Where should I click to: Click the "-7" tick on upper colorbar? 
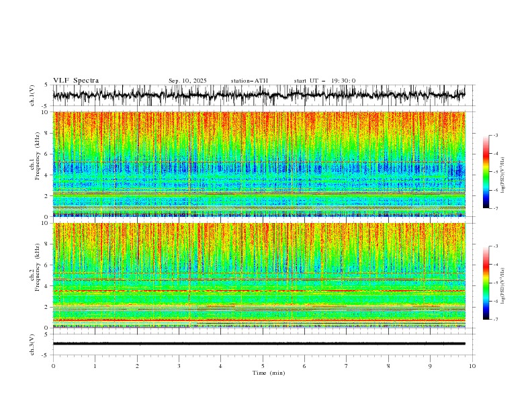(495, 209)
